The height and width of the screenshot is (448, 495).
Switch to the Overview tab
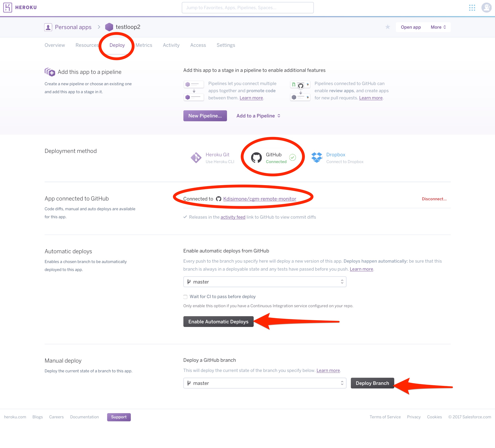coord(55,45)
